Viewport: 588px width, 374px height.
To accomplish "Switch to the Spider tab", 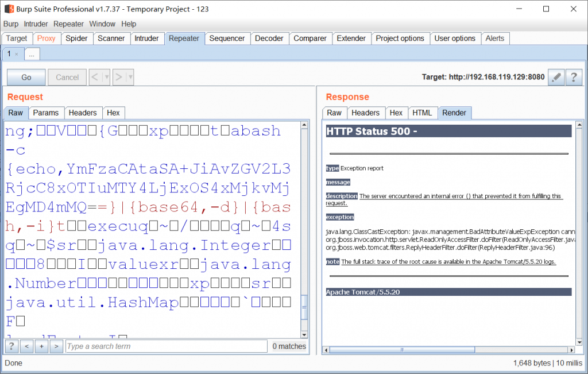I will click(x=76, y=38).
